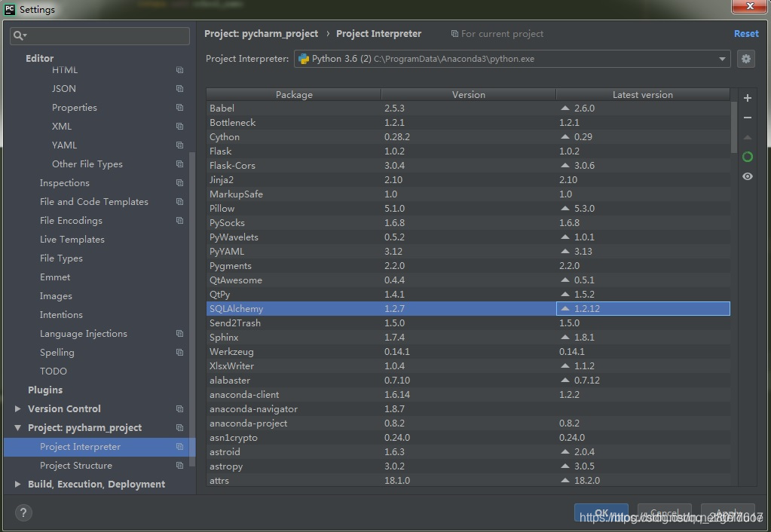This screenshot has width=771, height=532.
Task: Click project-level icon next to XML
Action: [180, 127]
